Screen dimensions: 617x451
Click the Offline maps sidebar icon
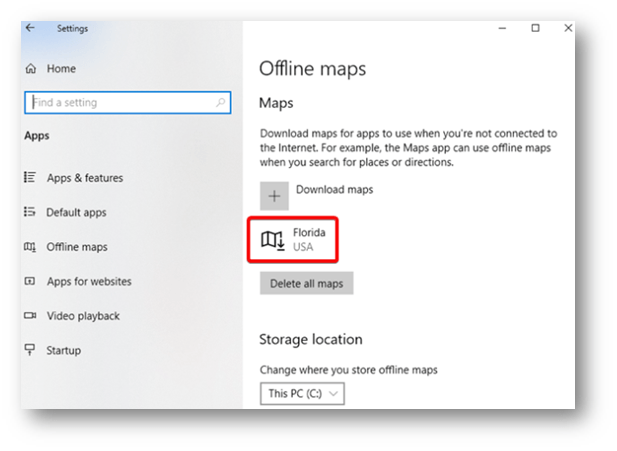pos(30,247)
